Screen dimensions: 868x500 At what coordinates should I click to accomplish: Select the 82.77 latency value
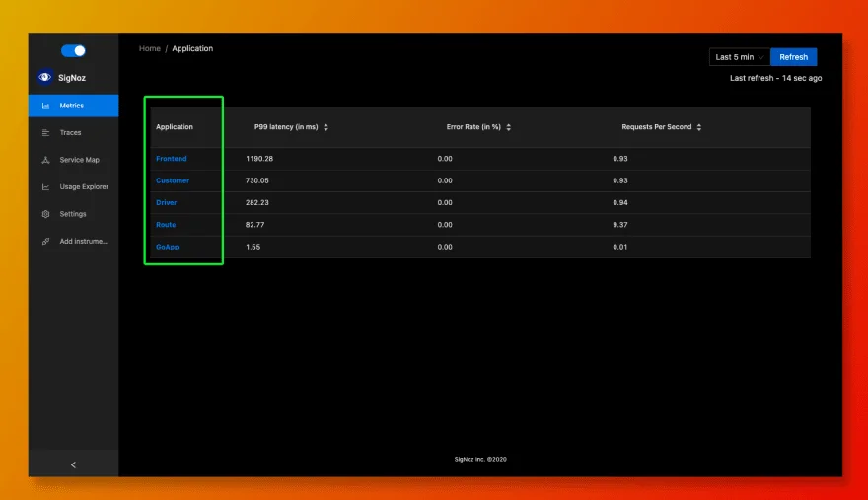[254, 225]
